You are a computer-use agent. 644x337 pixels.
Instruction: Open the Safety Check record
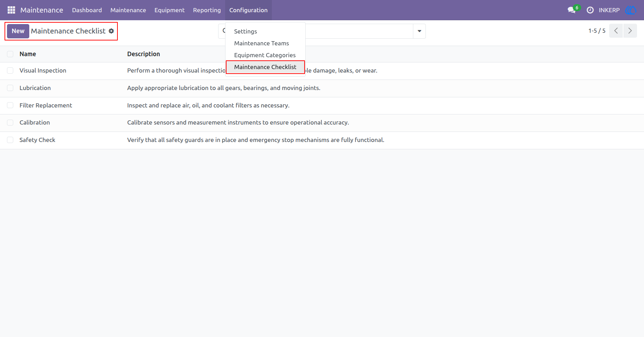pyautogui.click(x=37, y=140)
